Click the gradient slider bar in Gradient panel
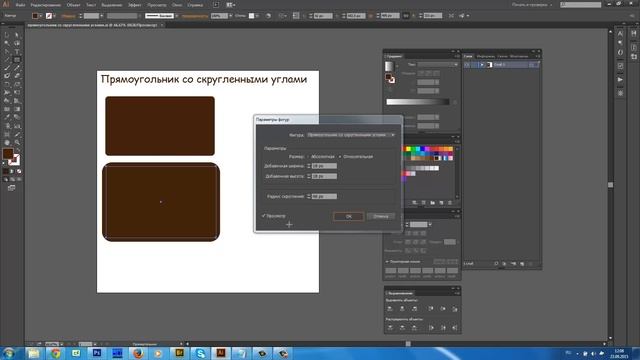Screen dimensions: 640x360 click(x=418, y=102)
